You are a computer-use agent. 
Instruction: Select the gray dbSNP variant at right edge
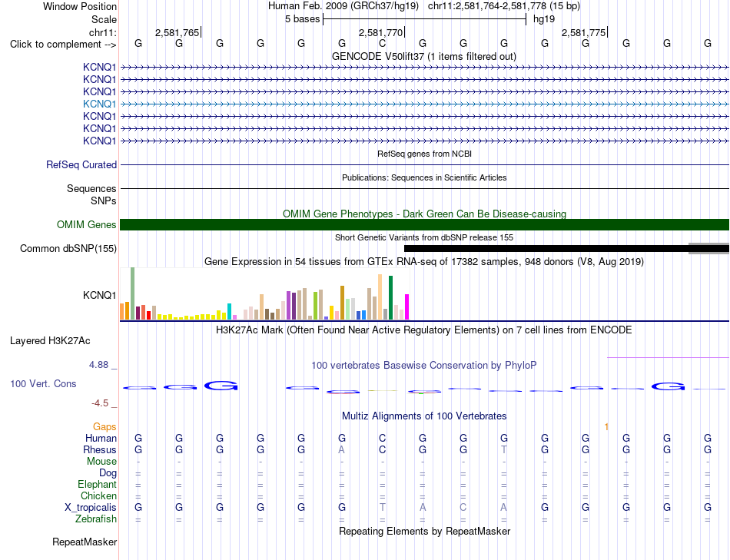[708, 248]
